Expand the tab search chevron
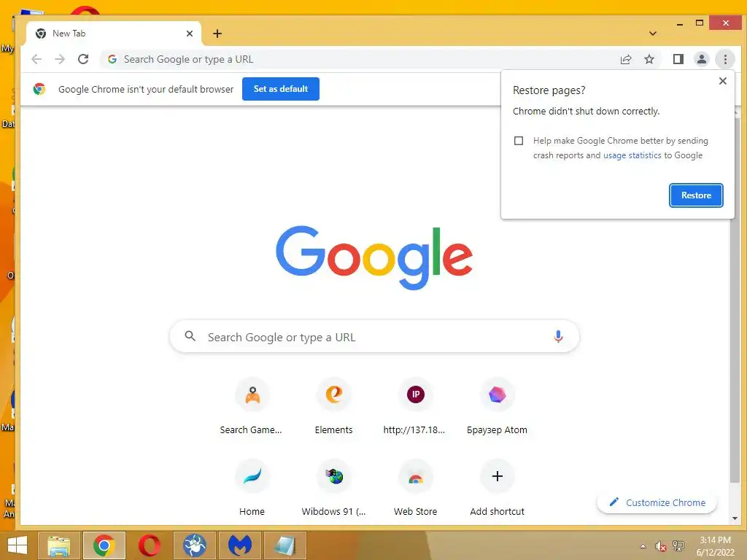 (653, 34)
